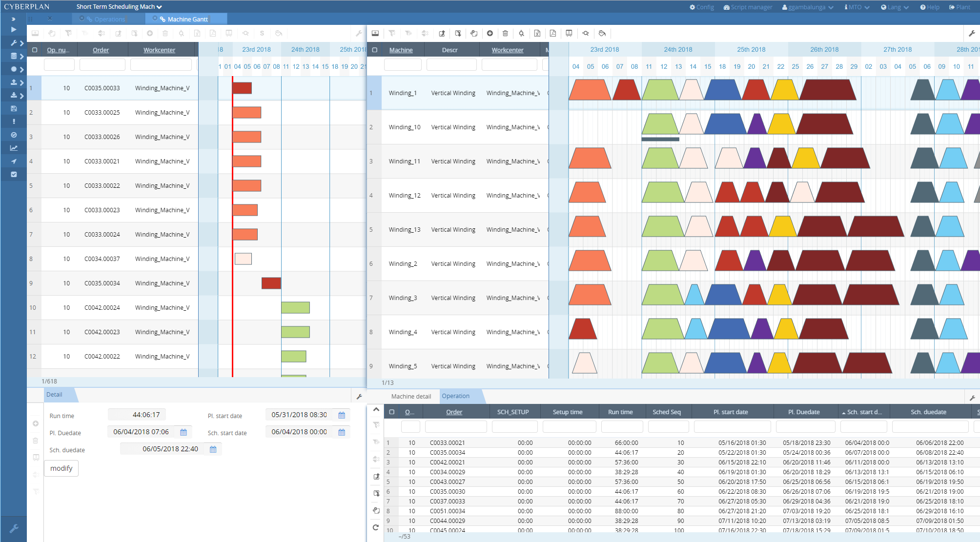Open the line chart icon in sidebar

[14, 148]
